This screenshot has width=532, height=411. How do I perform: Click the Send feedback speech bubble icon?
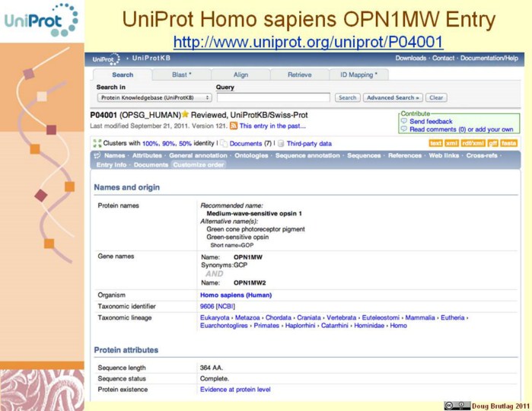coord(404,121)
